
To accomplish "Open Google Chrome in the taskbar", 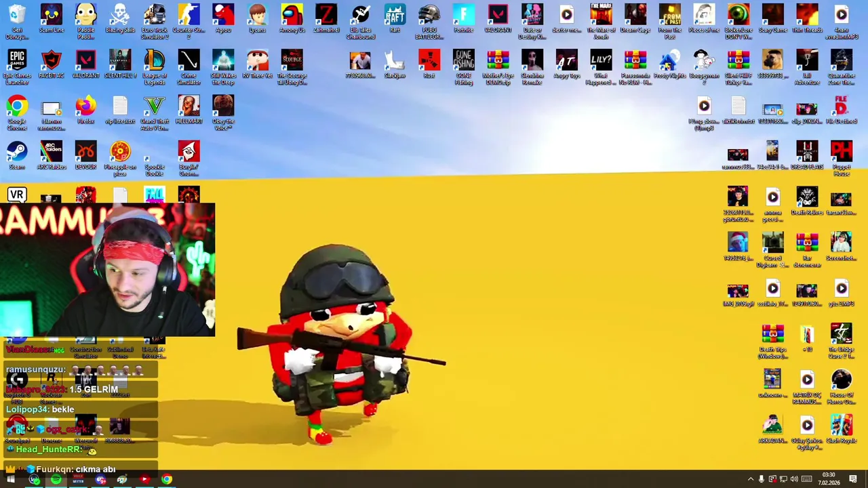I will [166, 479].
